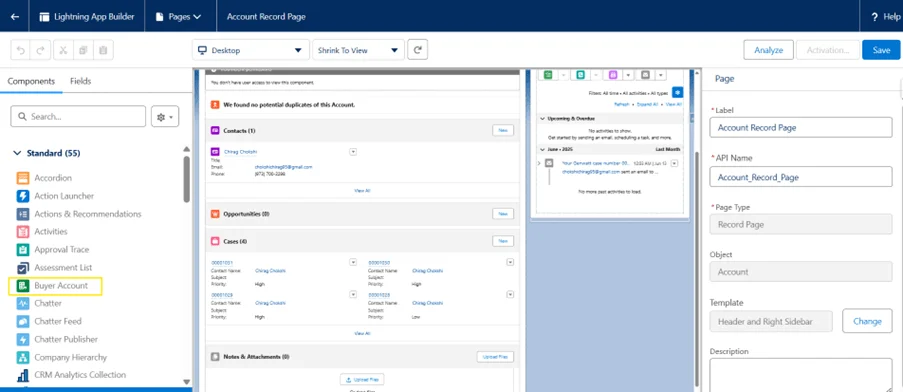
Task: Click the Cases related list icon
Action: pyautogui.click(x=215, y=241)
